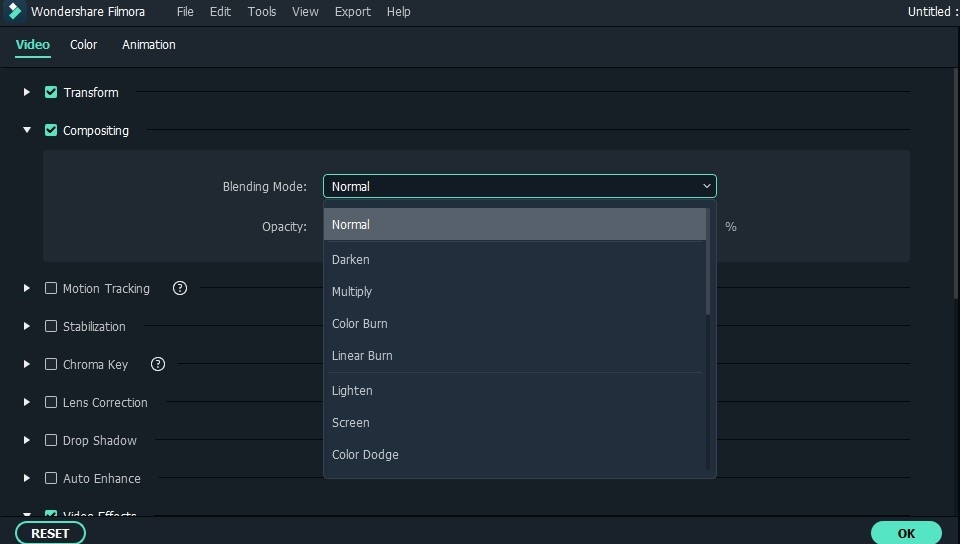Enable Motion Tracking checkbox

[x=51, y=288]
